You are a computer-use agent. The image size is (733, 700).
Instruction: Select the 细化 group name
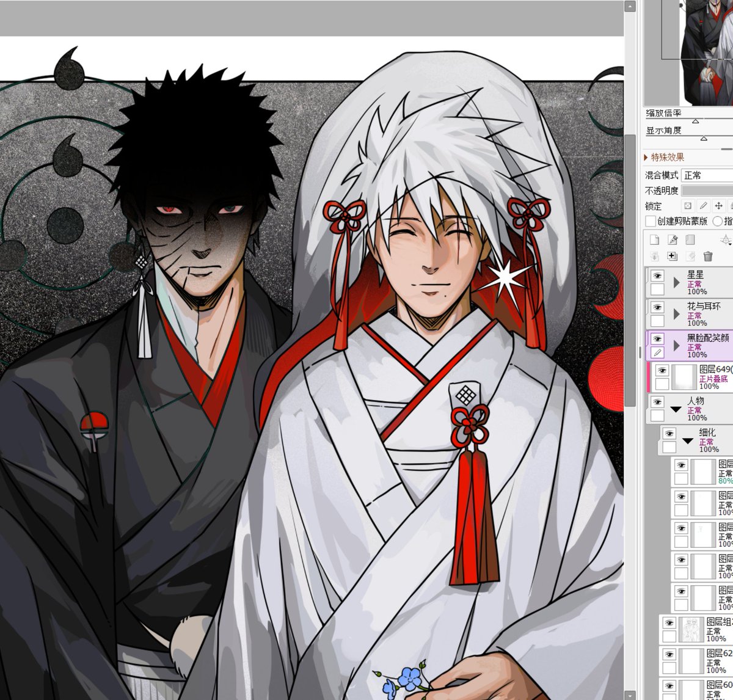[x=708, y=432]
